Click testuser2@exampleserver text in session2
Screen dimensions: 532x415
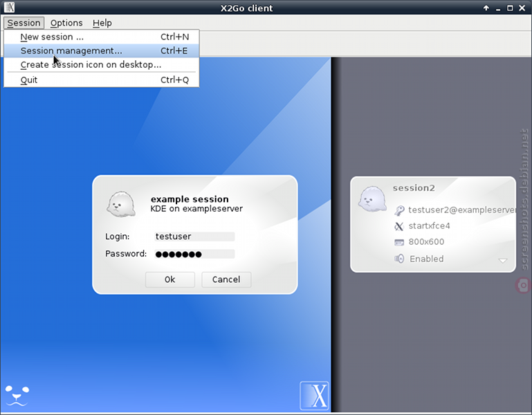coord(461,210)
